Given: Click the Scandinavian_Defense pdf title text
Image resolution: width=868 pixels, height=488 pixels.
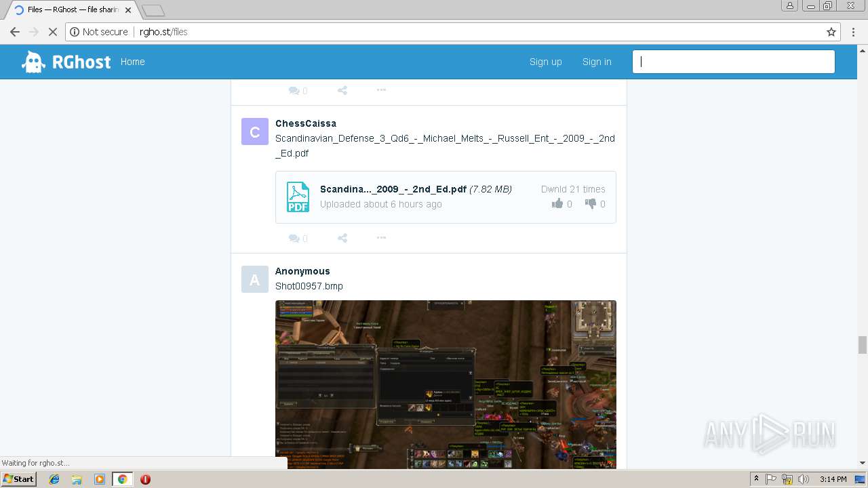Looking at the screenshot, I should (x=445, y=146).
